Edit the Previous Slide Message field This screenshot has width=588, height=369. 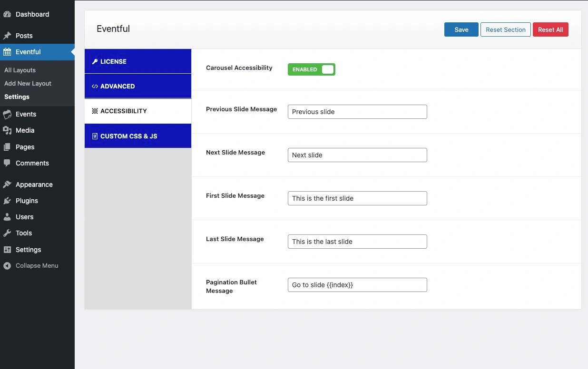[357, 112]
